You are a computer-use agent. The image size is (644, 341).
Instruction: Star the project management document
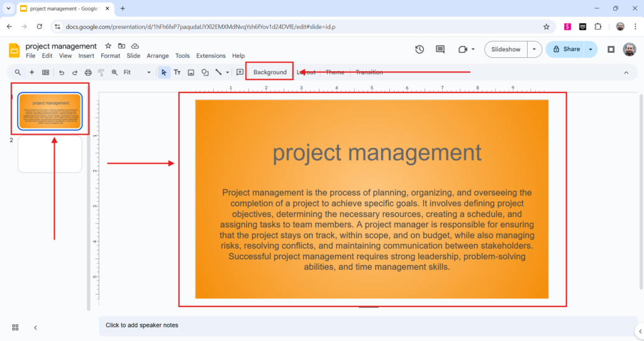(x=108, y=46)
